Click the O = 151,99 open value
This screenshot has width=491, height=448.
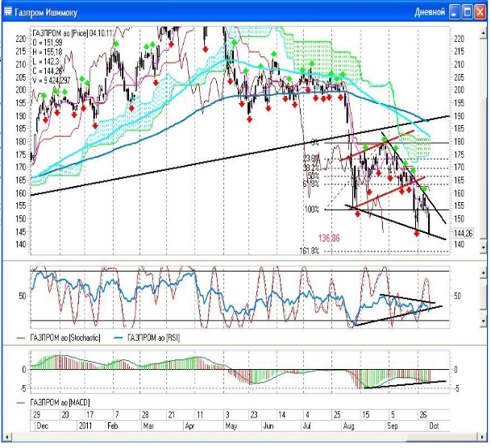pos(48,43)
